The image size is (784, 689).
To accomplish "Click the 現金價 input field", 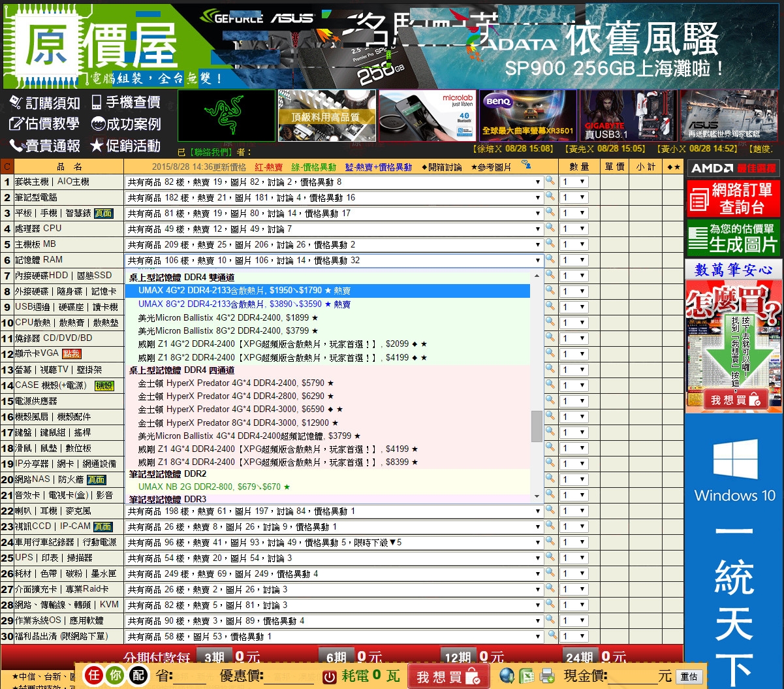I will click(x=631, y=676).
